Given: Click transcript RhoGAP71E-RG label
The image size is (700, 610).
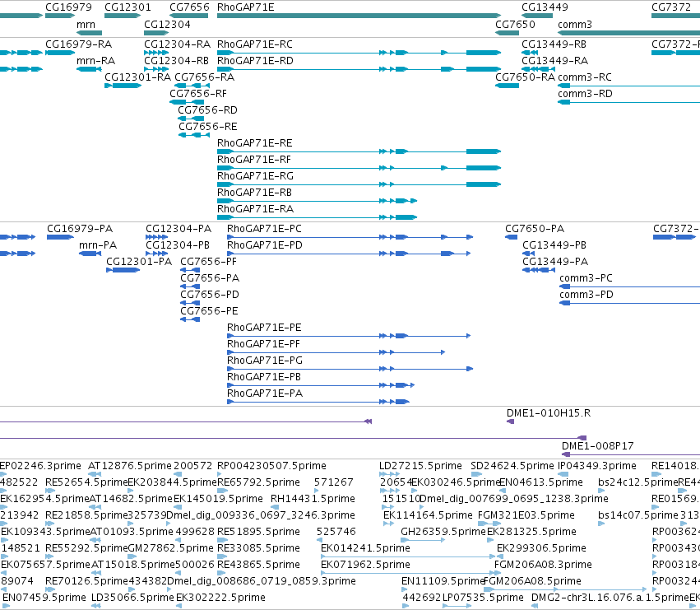Looking at the screenshot, I should pyautogui.click(x=255, y=176).
